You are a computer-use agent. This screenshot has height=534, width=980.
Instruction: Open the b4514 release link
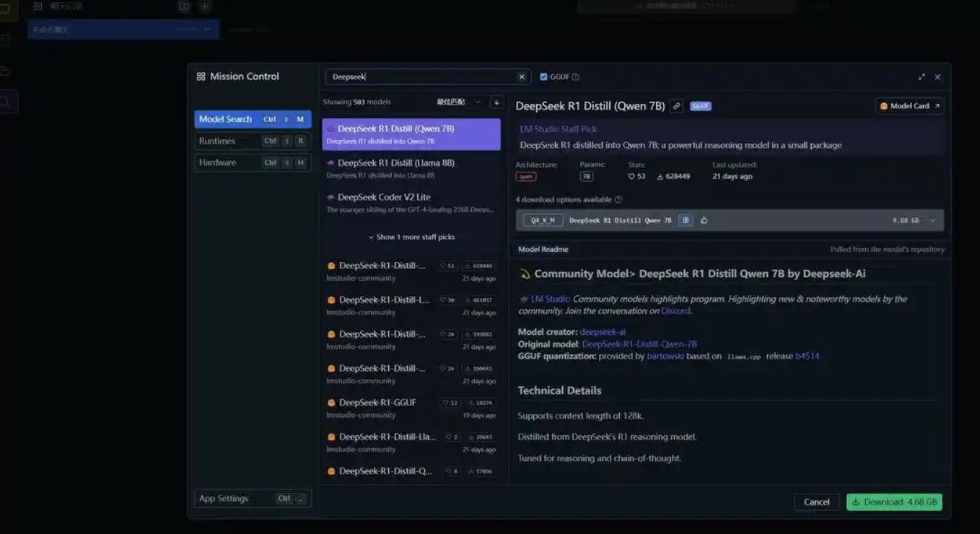click(x=807, y=356)
